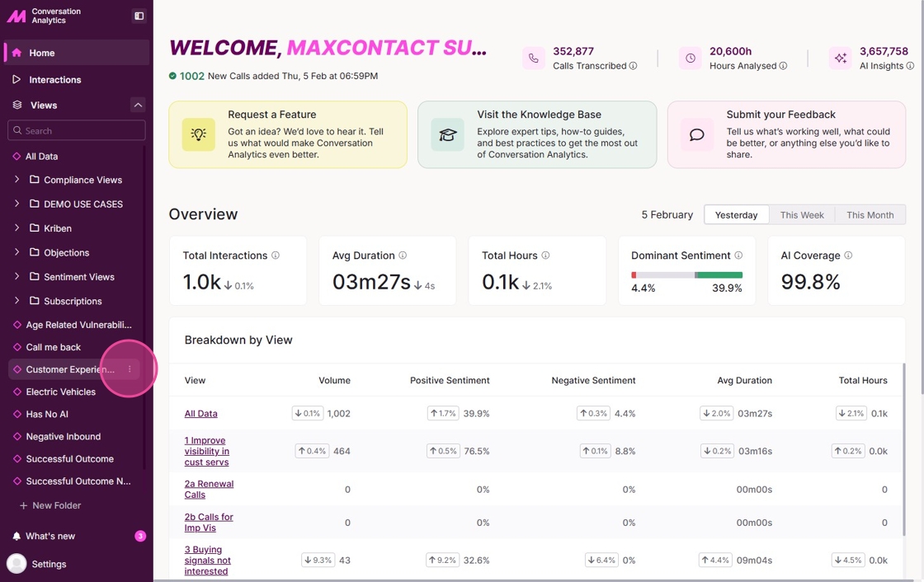Screen dimensions: 924x582
Task: Click the user avatar beside Settings
Action: point(16,564)
